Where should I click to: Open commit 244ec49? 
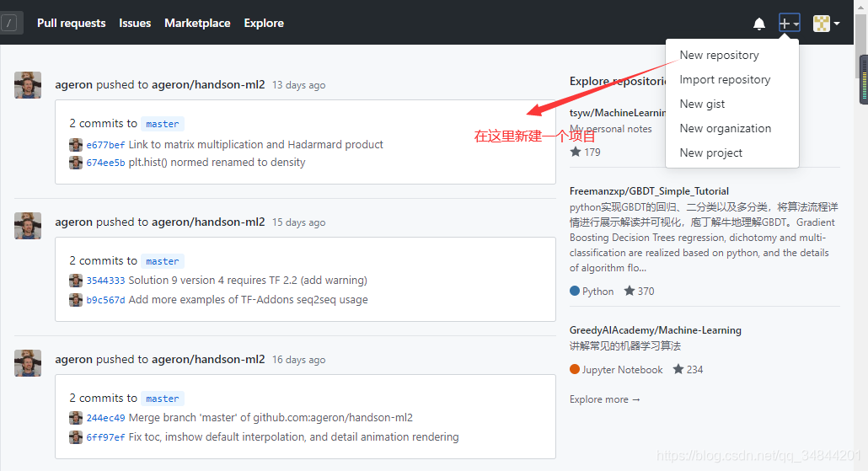click(105, 418)
